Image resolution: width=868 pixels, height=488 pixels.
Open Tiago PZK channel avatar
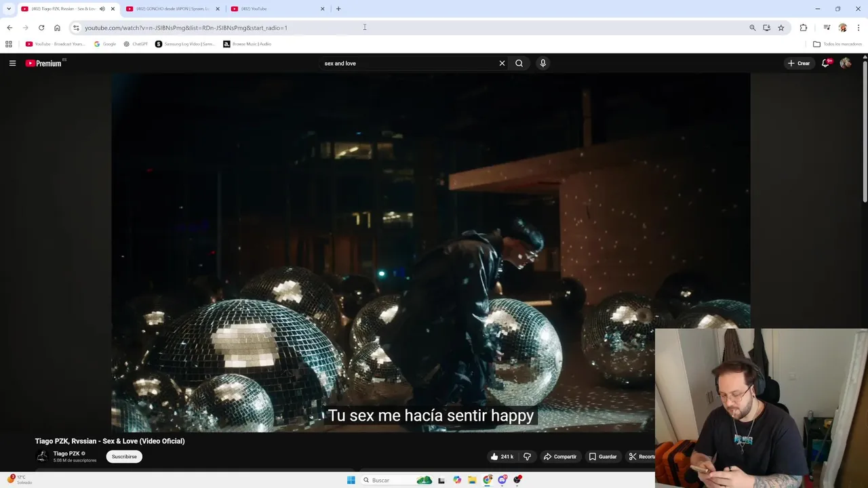click(42, 457)
